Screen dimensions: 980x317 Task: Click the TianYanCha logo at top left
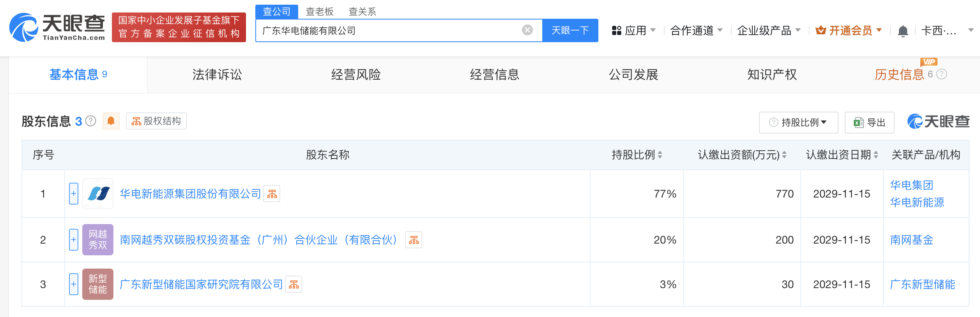(x=57, y=27)
